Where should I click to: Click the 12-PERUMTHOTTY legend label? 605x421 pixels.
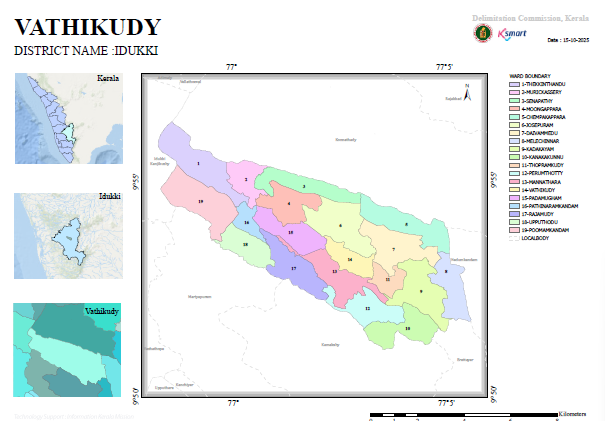pyautogui.click(x=542, y=173)
